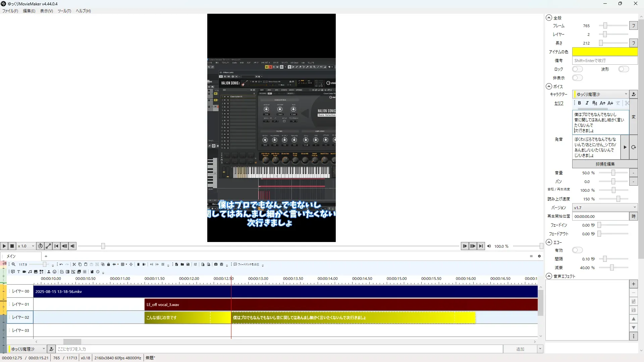Click the bold B formatting icon
The height and width of the screenshot is (362, 644).
(579, 103)
